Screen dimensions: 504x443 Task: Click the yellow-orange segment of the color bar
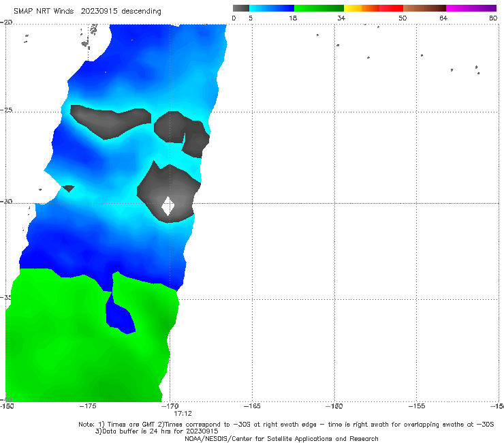pos(362,8)
